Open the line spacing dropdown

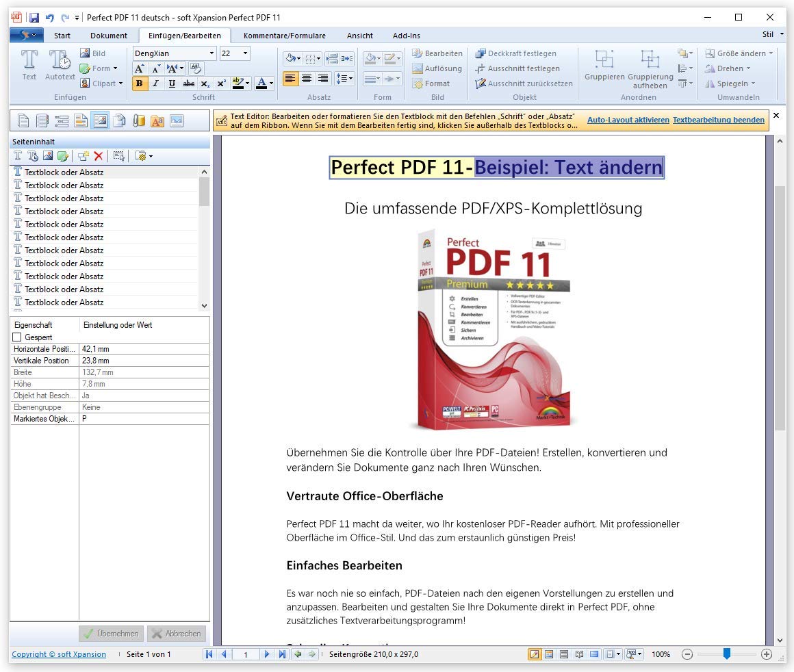(x=344, y=79)
